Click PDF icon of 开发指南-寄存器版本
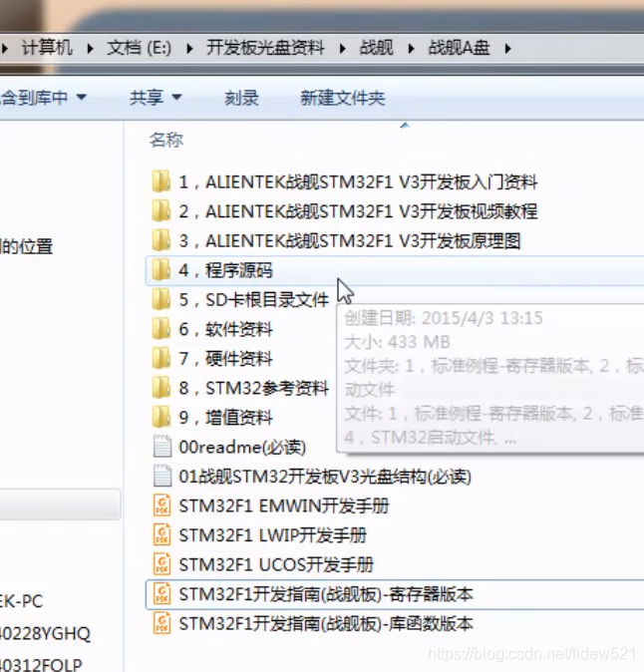Viewport: 644px width, 672px height. (162, 594)
